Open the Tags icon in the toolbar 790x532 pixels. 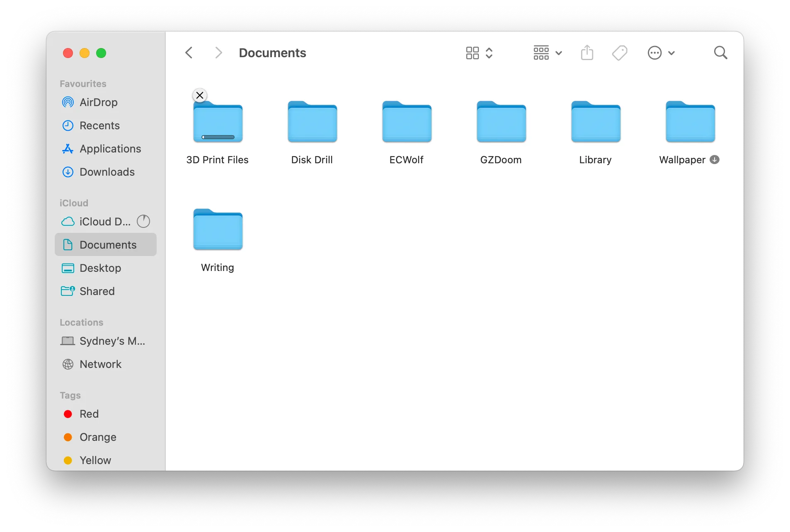(x=620, y=53)
